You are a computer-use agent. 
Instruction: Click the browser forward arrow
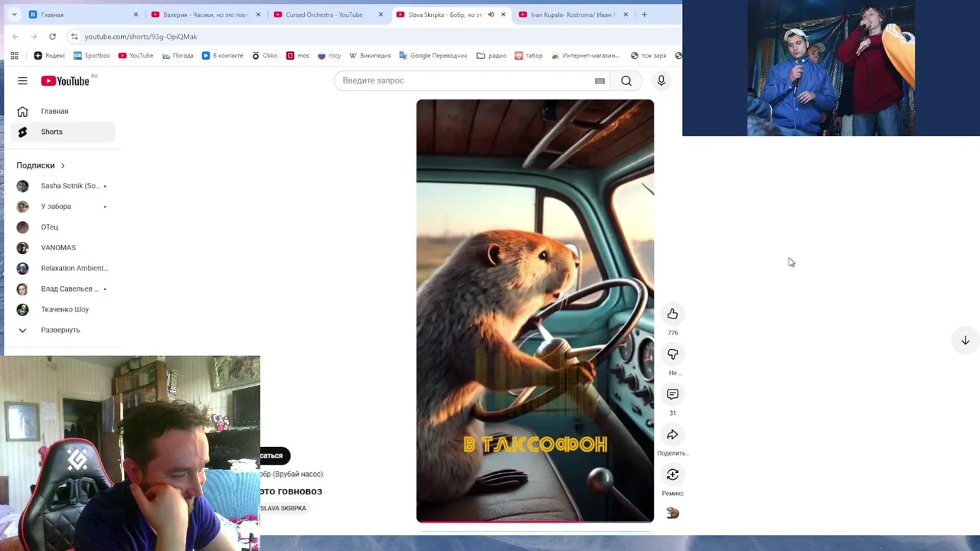coord(34,36)
